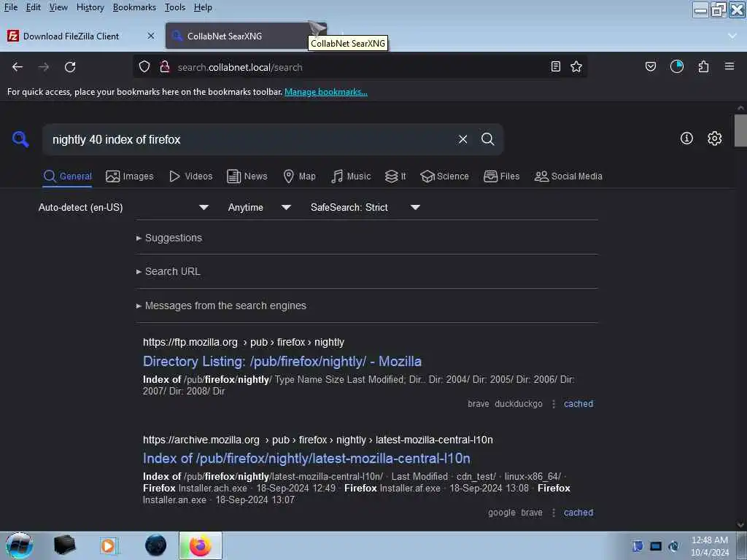Open the Help menu
This screenshot has width=747, height=560.
click(203, 7)
